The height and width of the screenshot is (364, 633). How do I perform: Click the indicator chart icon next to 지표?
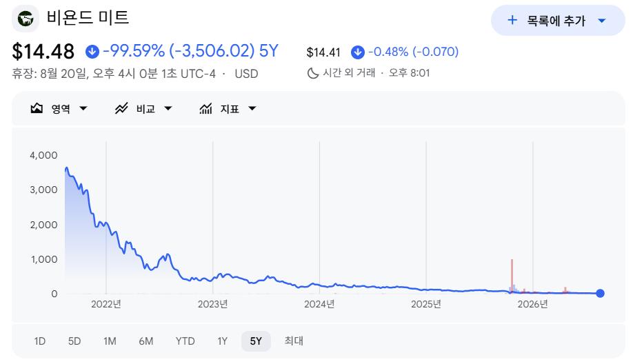(205, 108)
